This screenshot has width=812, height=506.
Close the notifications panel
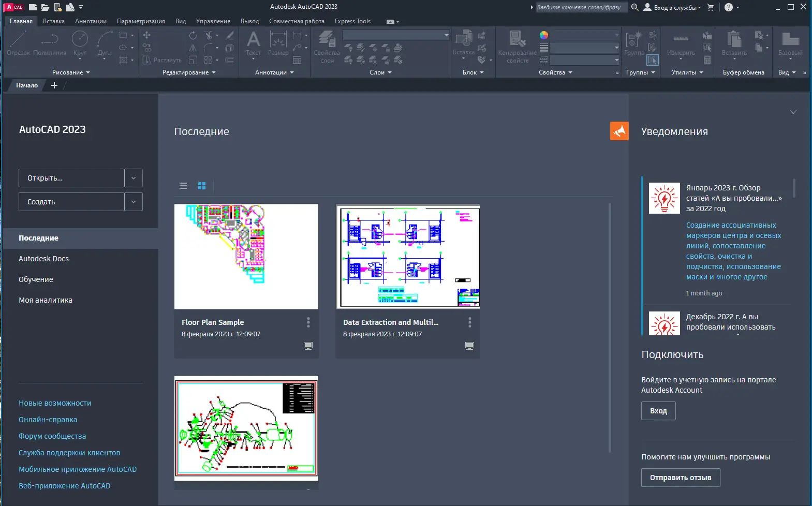(x=793, y=112)
